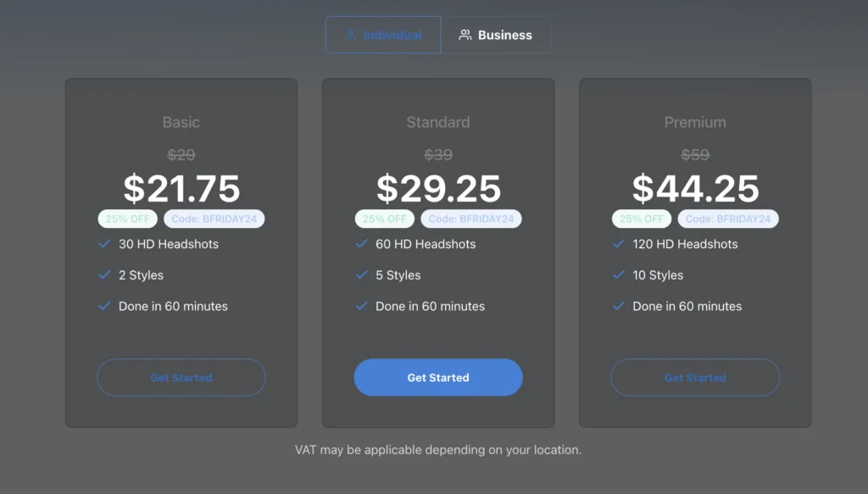This screenshot has width=868, height=494.
Task: Click the checkmark next to 10 Styles
Action: 618,275
